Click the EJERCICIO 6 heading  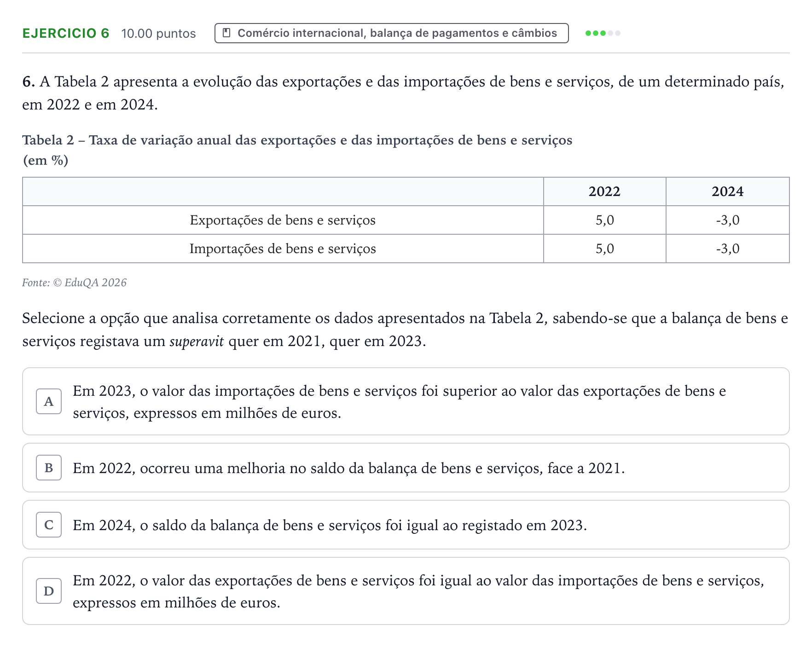coord(66,33)
